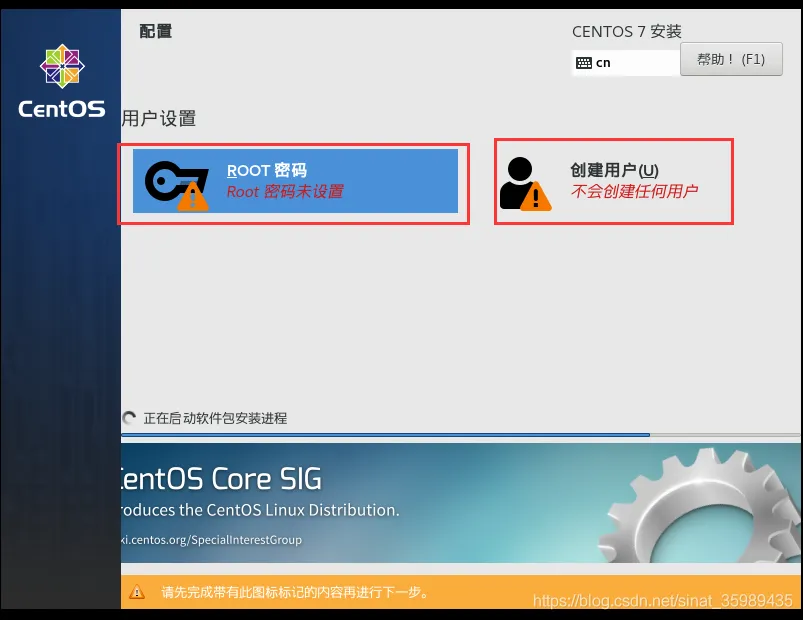Screen dimensions: 803x620
Task: Click the warning triangle on the user icon
Action: point(536,196)
